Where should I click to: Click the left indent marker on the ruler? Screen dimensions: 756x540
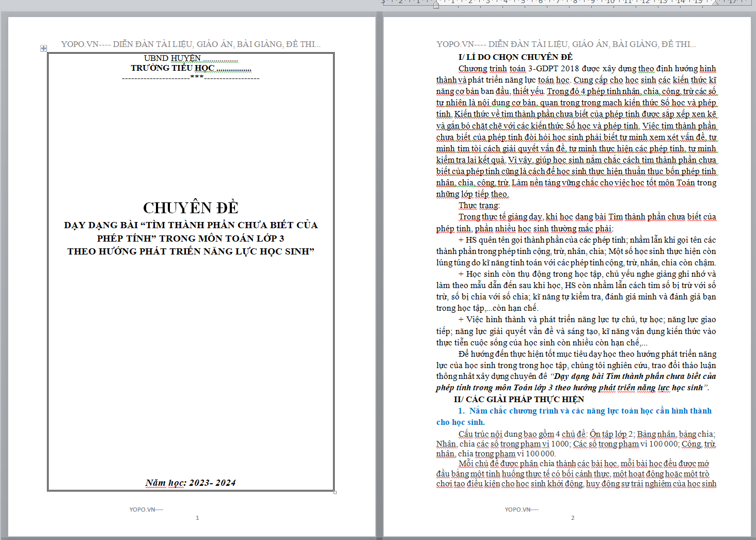coord(436,5)
